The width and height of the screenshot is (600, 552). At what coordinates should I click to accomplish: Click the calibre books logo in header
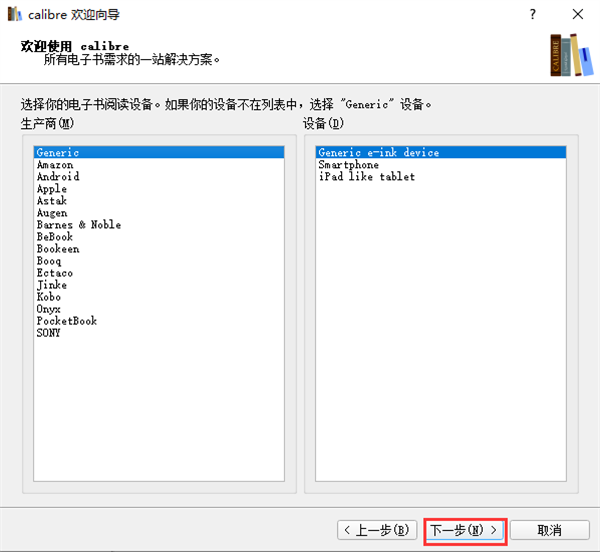click(567, 55)
